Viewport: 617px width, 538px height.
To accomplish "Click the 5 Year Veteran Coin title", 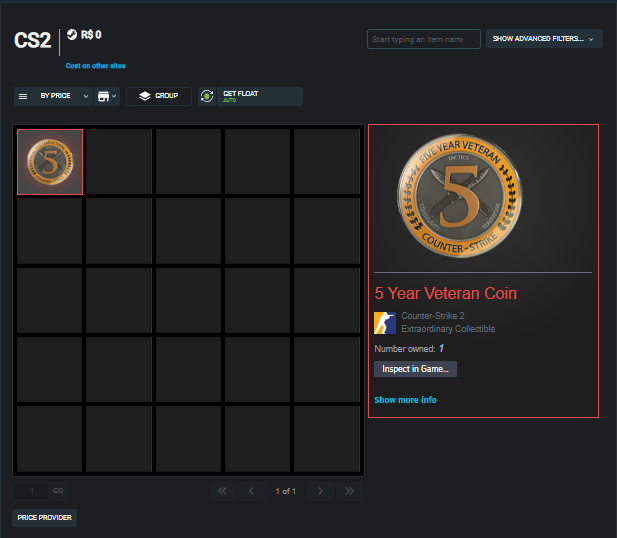I will (x=445, y=293).
